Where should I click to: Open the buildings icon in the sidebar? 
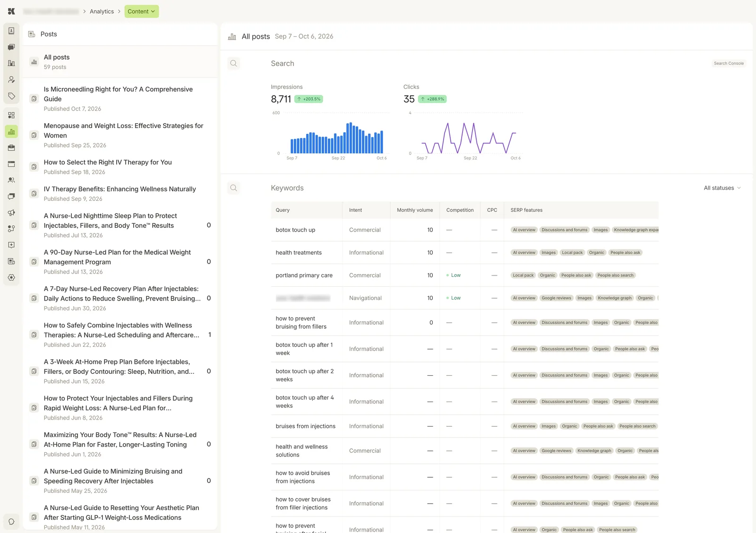11,63
